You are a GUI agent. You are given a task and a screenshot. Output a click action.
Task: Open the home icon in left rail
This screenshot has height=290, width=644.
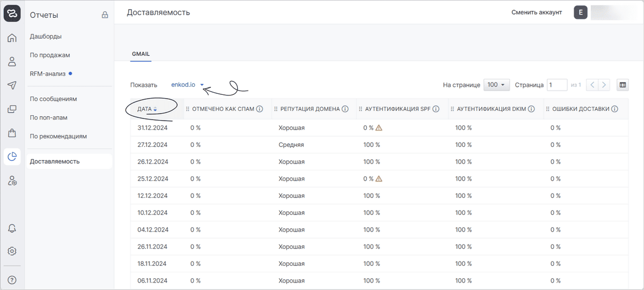[x=12, y=38]
